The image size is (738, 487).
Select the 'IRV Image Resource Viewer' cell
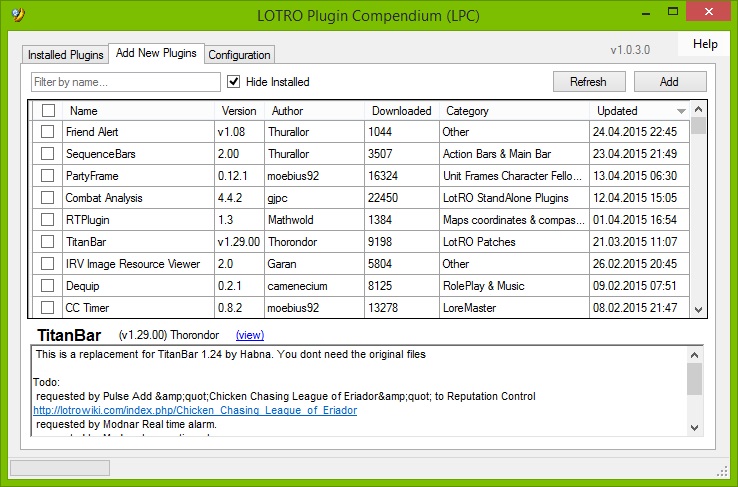(x=138, y=263)
